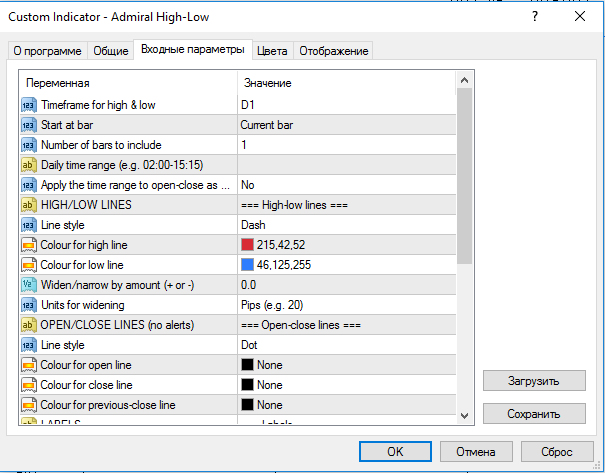Click the colour icon beside Colour for close line

click(29, 385)
